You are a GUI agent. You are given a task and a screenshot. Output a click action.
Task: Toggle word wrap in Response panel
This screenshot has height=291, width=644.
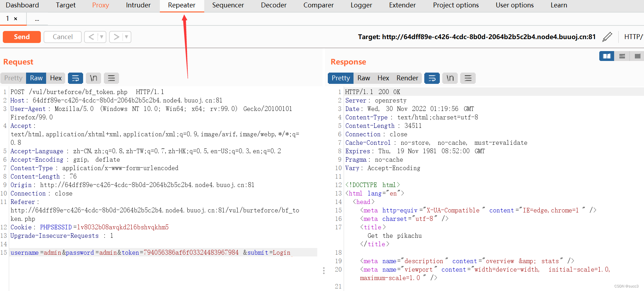(x=432, y=78)
